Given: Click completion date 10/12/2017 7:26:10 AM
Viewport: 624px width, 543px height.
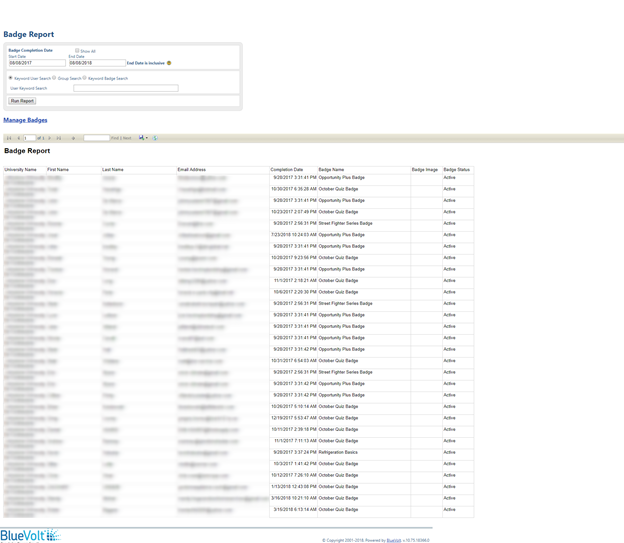Looking at the screenshot, I should (x=294, y=475).
